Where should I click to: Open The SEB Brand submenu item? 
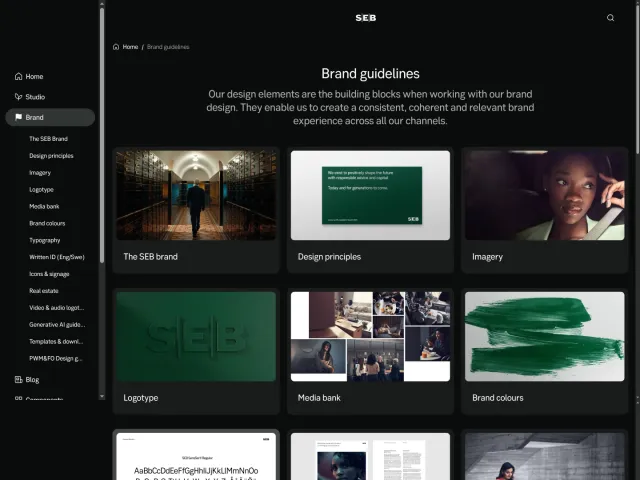coord(48,139)
